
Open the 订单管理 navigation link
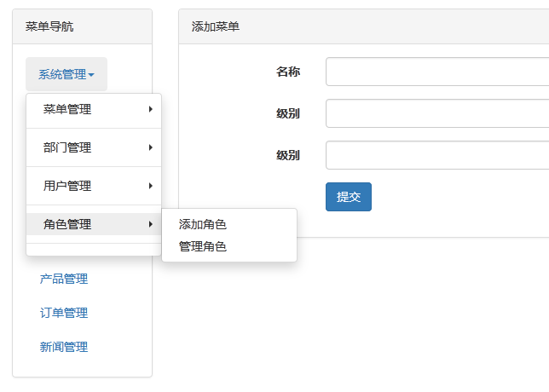[x=64, y=313]
